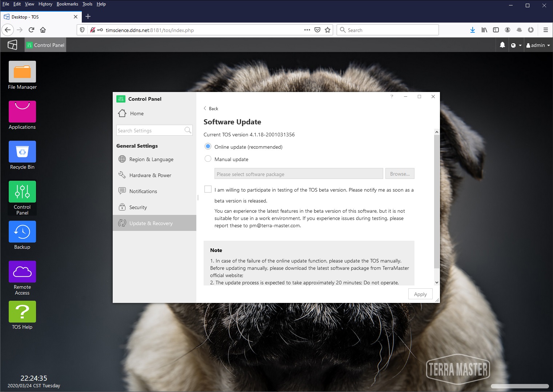This screenshot has height=392, width=553.
Task: Open the Security settings section
Action: [x=138, y=207]
